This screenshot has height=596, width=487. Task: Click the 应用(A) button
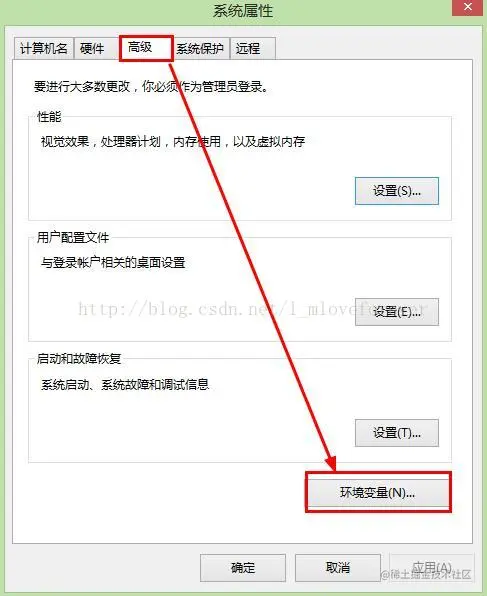(x=431, y=568)
